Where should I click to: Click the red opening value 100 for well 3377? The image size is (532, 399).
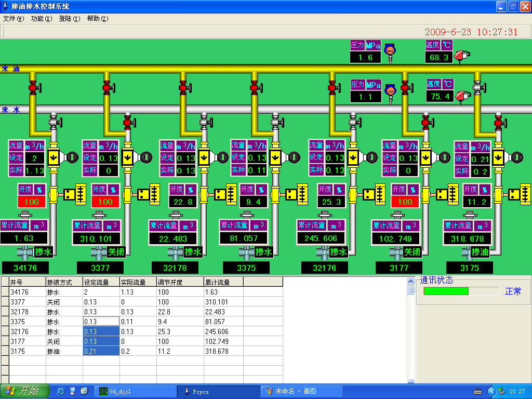(105, 202)
